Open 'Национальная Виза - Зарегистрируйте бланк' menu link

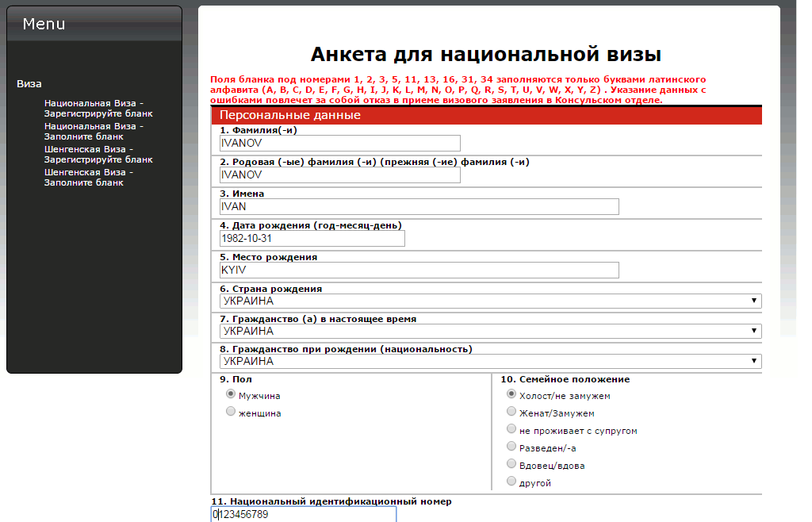point(98,108)
